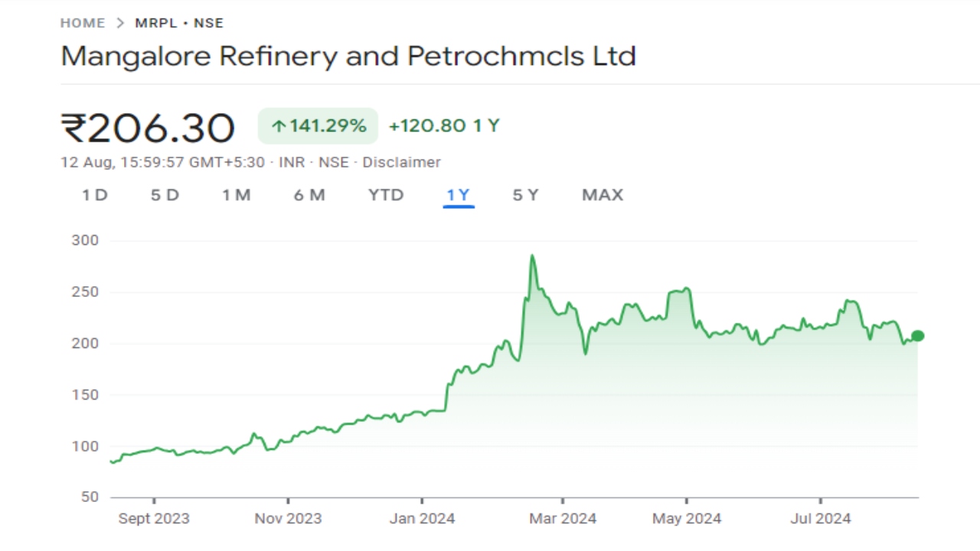Image resolution: width=980 pixels, height=551 pixels.
Task: Click the Nov 2023 axis label
Action: pos(289,519)
